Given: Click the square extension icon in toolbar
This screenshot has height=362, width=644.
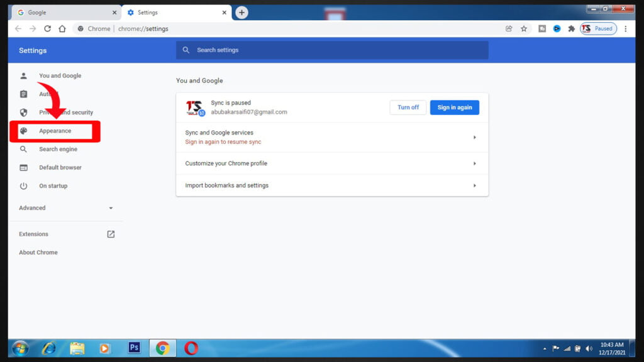Looking at the screenshot, I should point(542,29).
